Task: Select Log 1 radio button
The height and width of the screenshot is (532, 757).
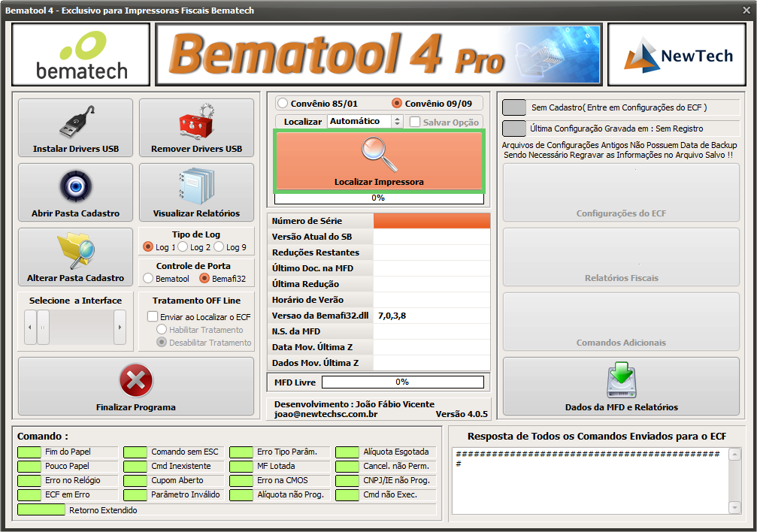Action: click(x=148, y=246)
